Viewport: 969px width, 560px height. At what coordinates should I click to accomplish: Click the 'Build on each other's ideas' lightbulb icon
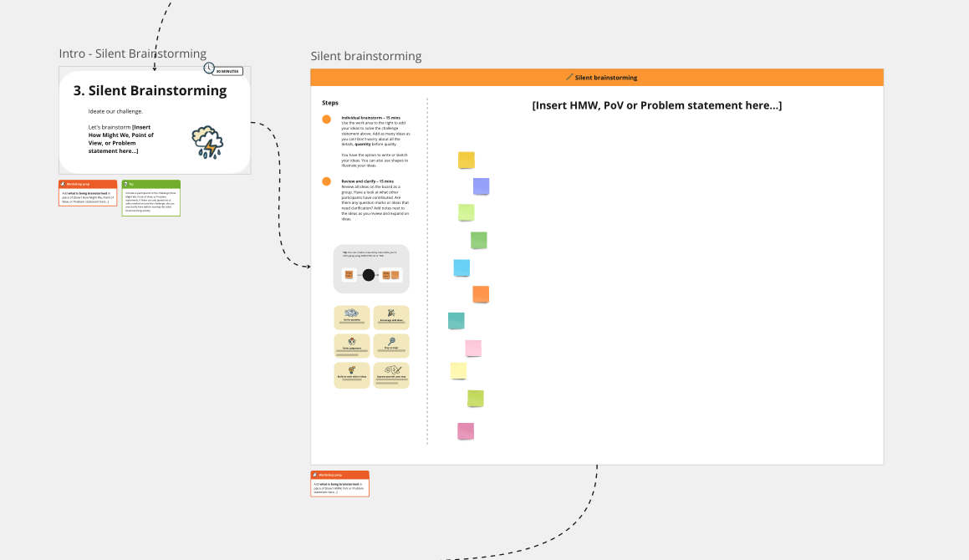352,369
